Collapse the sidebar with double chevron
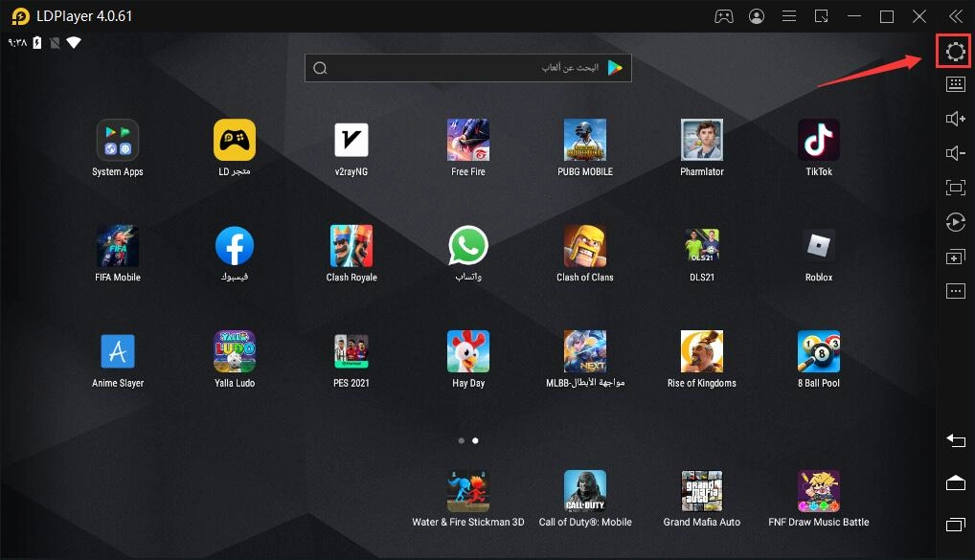This screenshot has height=560, width=975. pyautogui.click(x=956, y=16)
